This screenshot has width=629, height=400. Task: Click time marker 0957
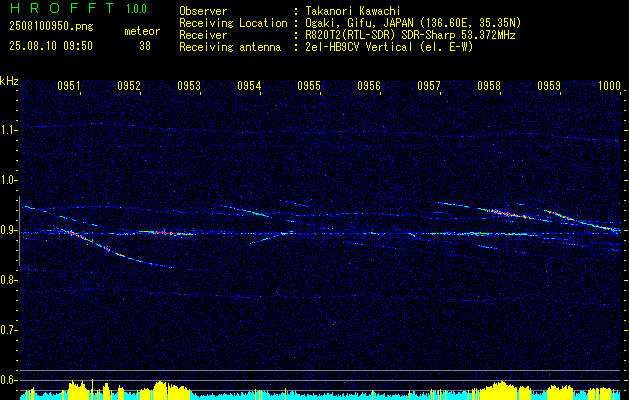click(x=429, y=85)
